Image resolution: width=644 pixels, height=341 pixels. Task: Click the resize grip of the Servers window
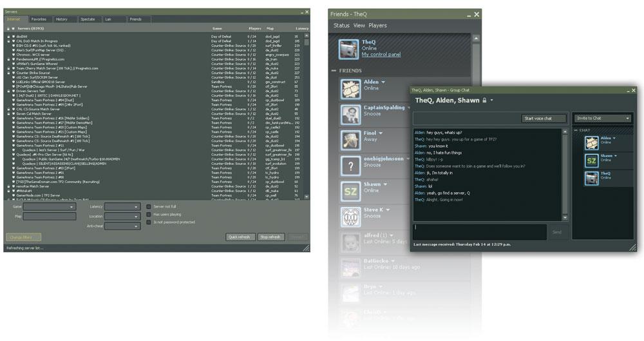pyautogui.click(x=307, y=248)
